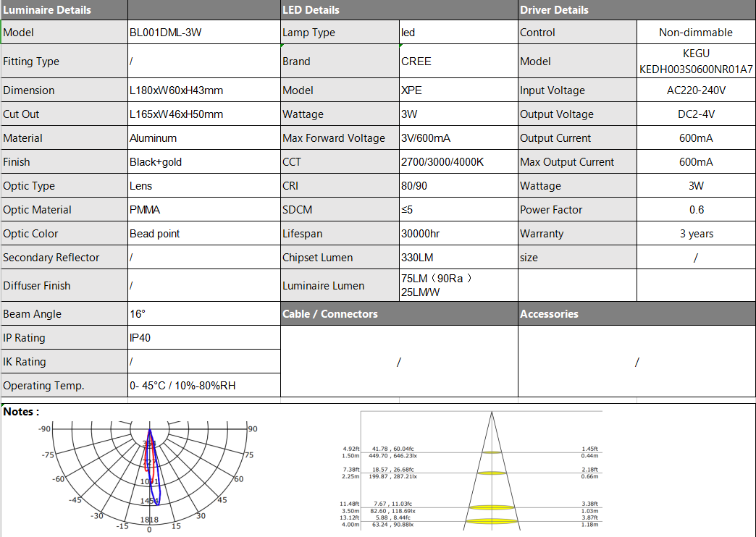Select the 'Aluminum' cell

(204, 138)
